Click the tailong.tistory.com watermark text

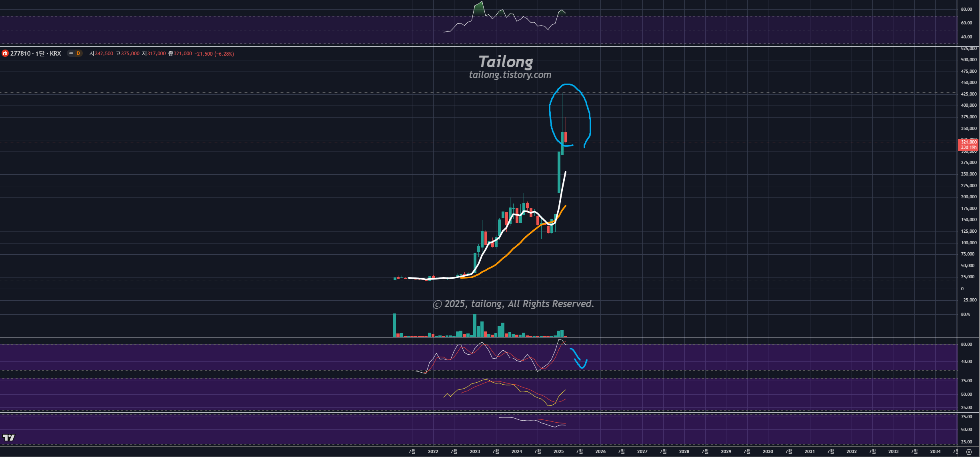[x=510, y=75]
